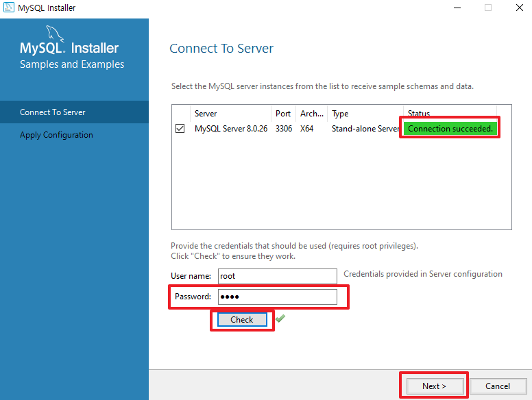This screenshot has height=400, width=532.
Task: Click the MySQL Installer title bar icon
Action: click(8, 7)
